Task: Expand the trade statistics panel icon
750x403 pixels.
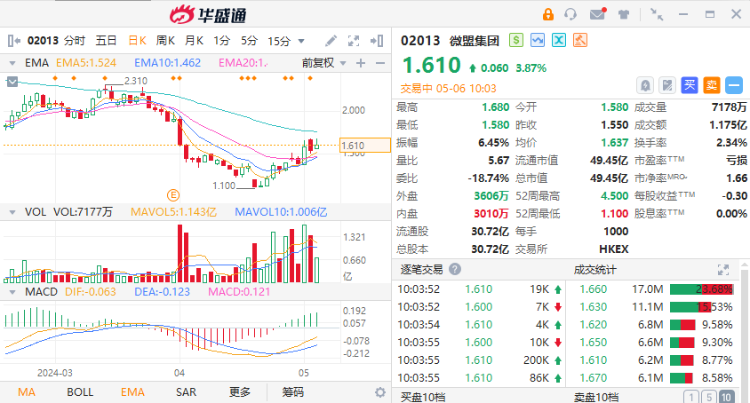Action: coord(723,270)
